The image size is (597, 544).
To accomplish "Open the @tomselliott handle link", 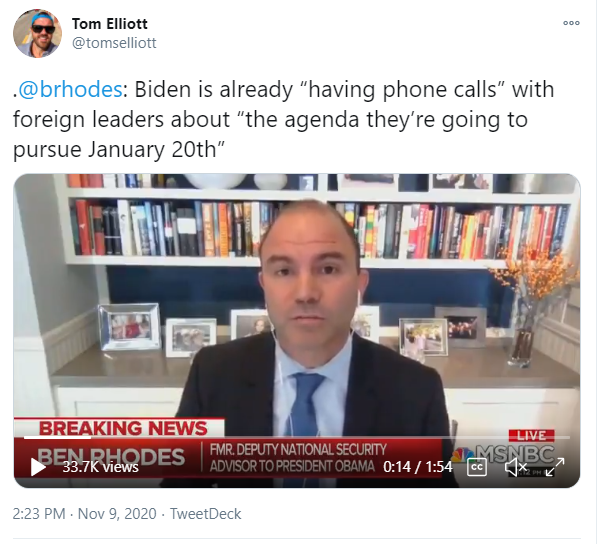I will tap(114, 43).
